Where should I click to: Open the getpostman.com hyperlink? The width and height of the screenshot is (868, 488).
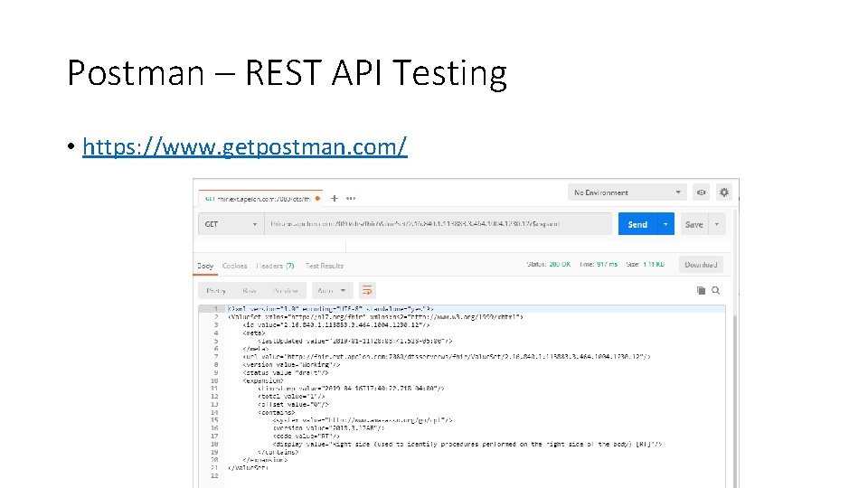pyautogui.click(x=245, y=146)
